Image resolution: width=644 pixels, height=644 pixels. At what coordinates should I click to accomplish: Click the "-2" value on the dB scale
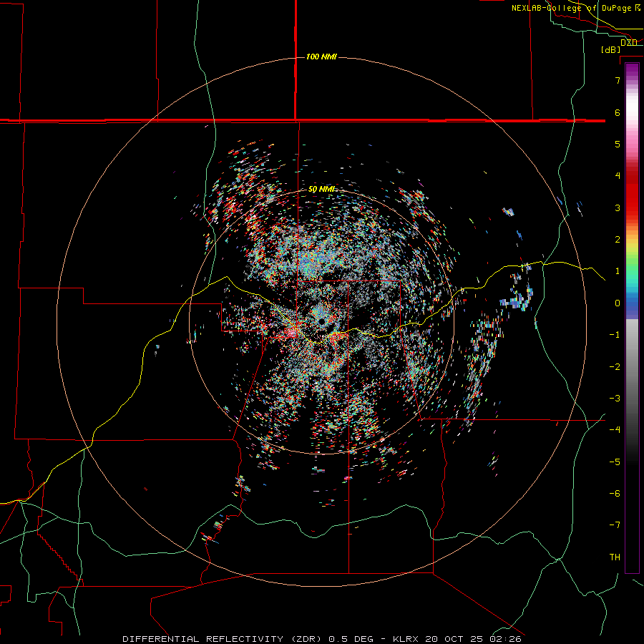click(x=615, y=367)
